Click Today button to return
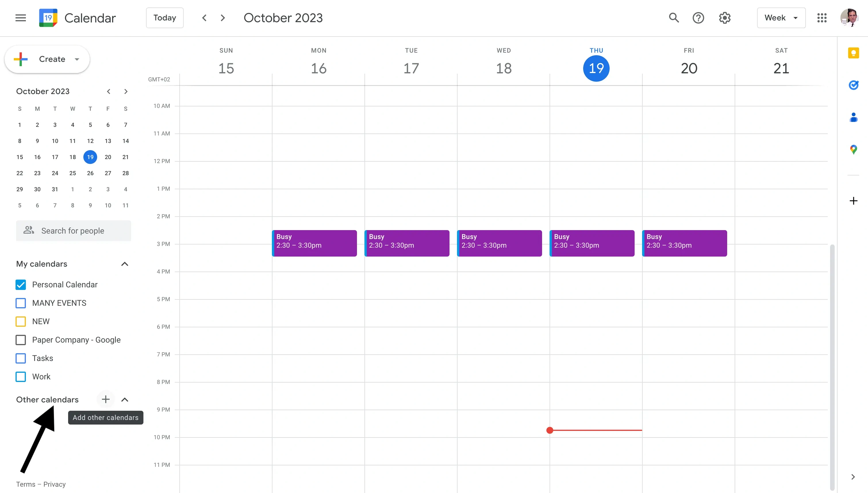The image size is (868, 493). coord(164,18)
